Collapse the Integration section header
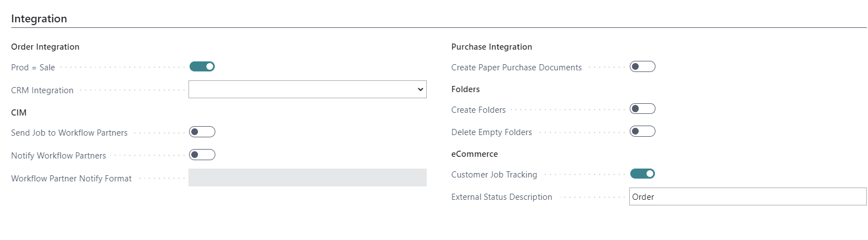This screenshot has height=240, width=868. point(39,18)
